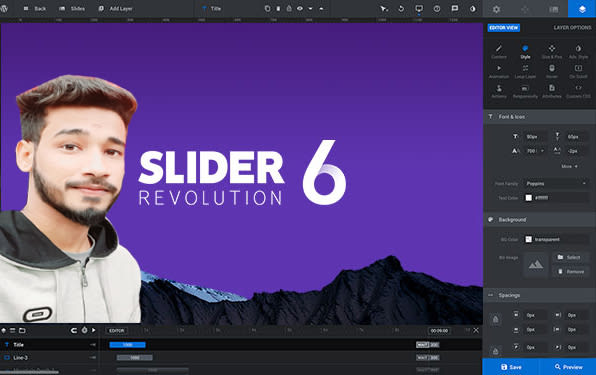Open the Animation play section
Image resolution: width=596 pixels, height=375 pixels.
coord(499,71)
